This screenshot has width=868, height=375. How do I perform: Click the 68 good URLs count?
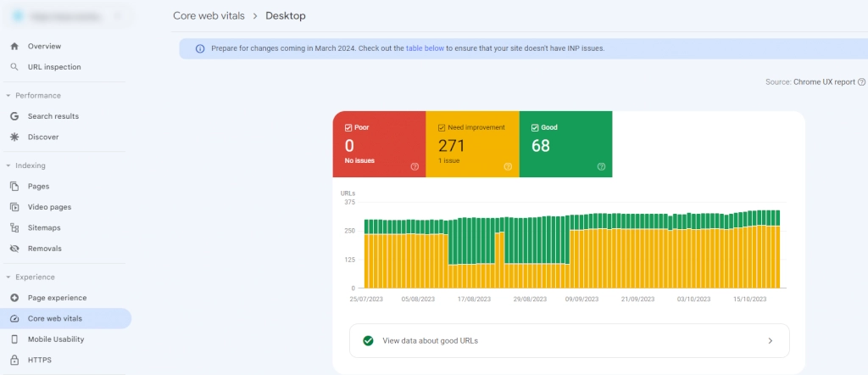point(540,146)
